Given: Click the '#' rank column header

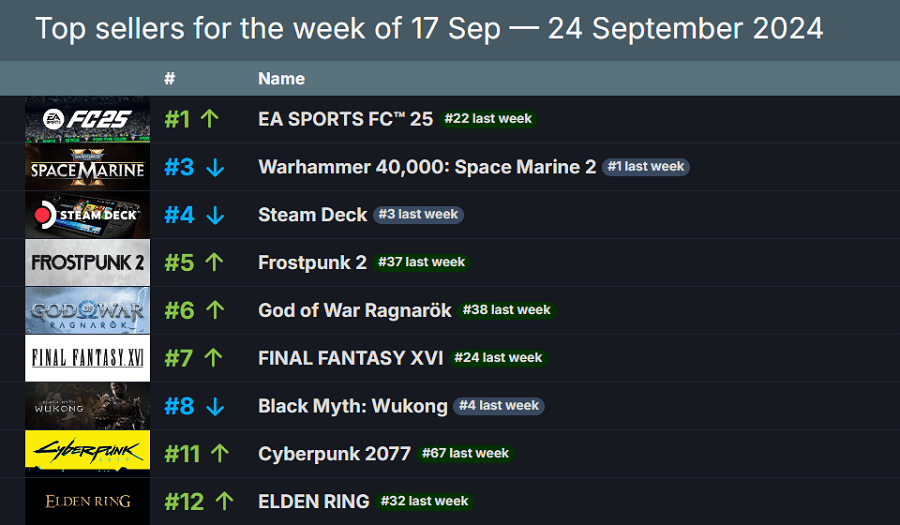Looking at the screenshot, I should pos(169,79).
